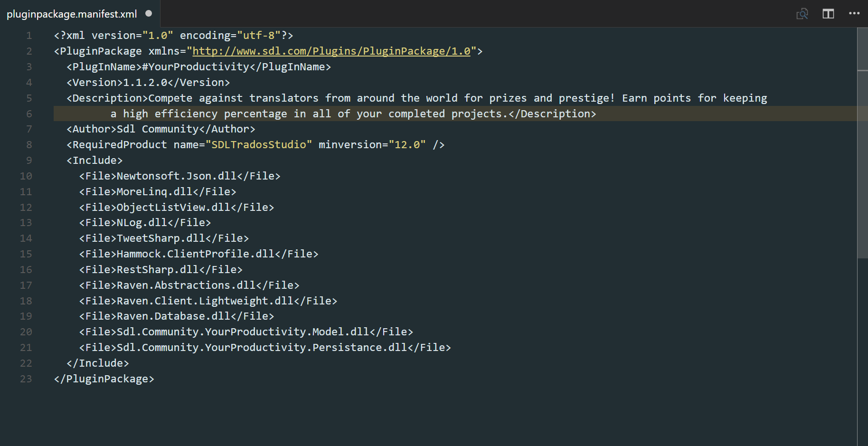Click the encoding "utf-8" value
This screenshot has height=446, width=868.
(259, 36)
